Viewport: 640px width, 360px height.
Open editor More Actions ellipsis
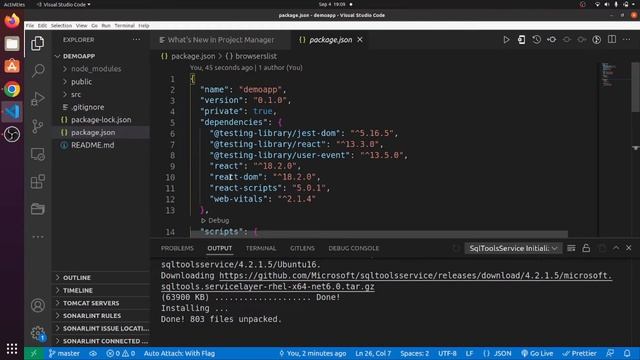coord(627,40)
